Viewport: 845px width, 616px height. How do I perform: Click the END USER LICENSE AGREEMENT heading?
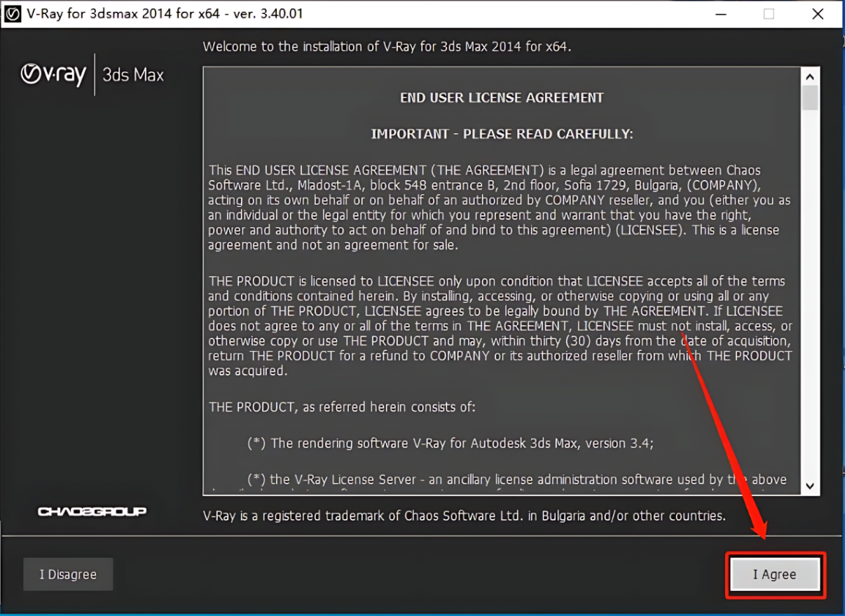[x=501, y=98]
